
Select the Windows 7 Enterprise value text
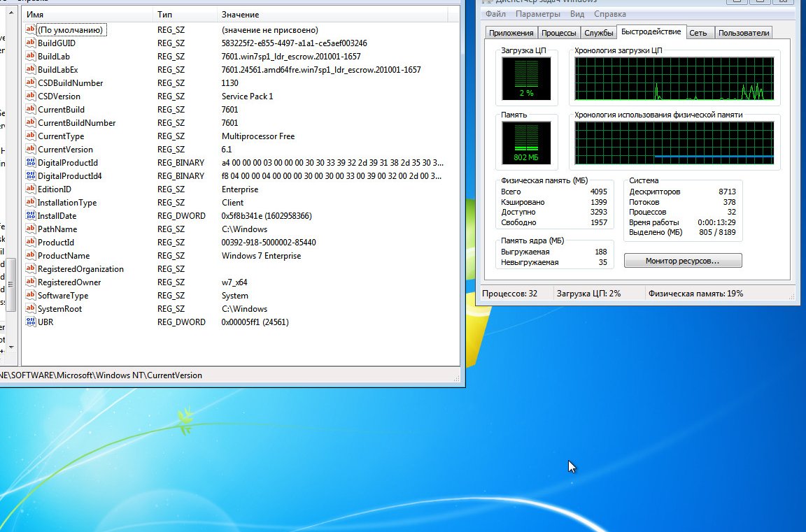pyautogui.click(x=261, y=256)
